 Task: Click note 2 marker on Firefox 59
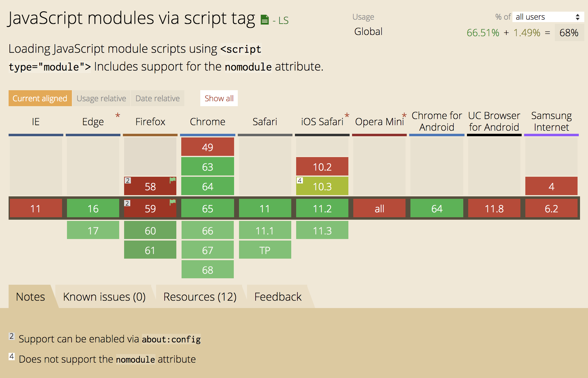click(127, 203)
